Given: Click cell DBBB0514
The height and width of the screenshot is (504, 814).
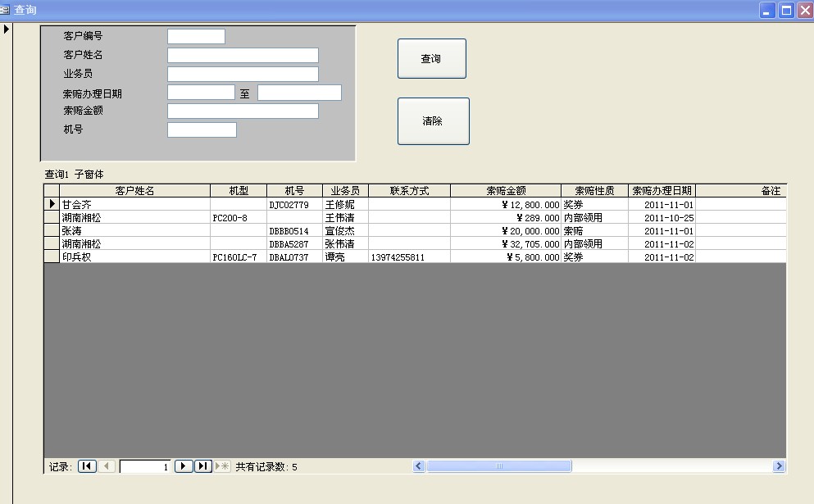Looking at the screenshot, I should pyautogui.click(x=294, y=230).
